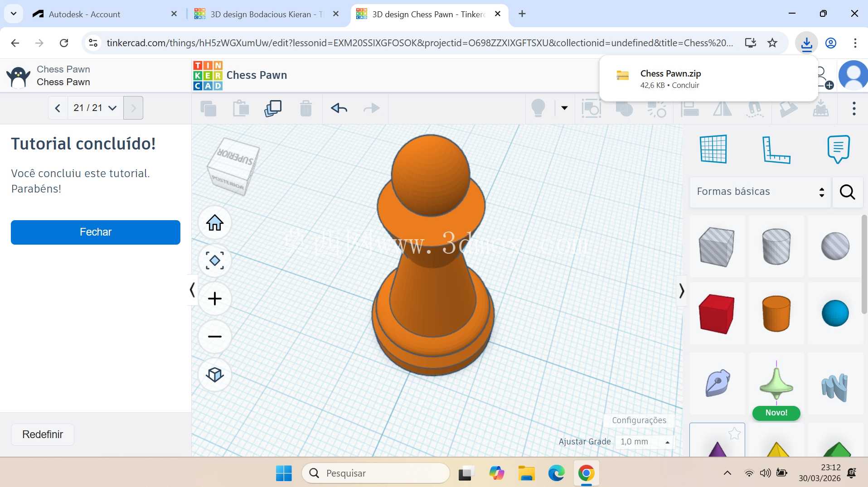
Task: Favorite the shape with star icon
Action: click(x=734, y=434)
